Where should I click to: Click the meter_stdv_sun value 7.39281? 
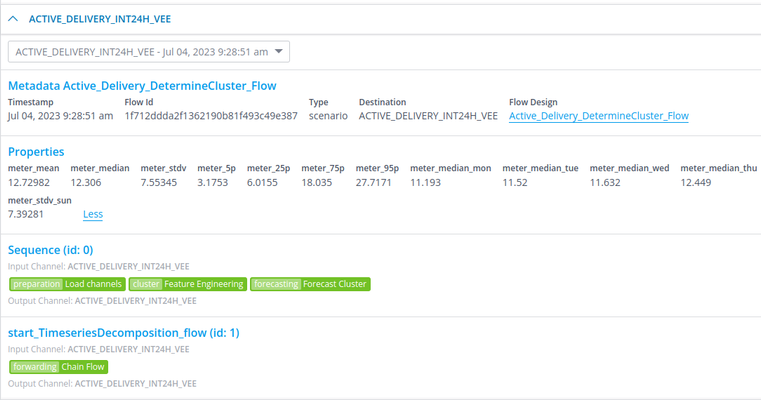[26, 214]
